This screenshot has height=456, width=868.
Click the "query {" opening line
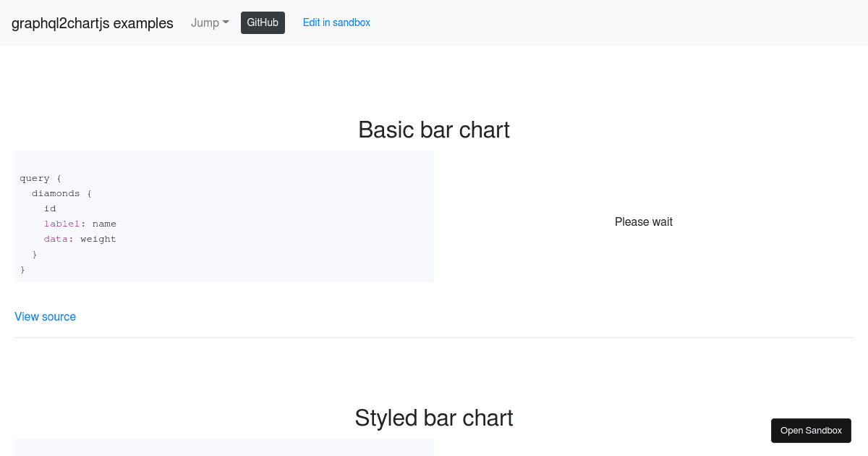(x=39, y=178)
